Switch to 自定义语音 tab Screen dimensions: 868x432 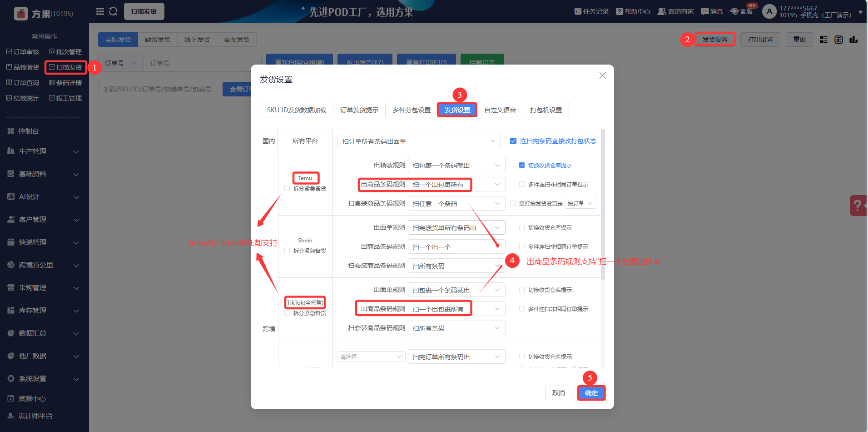pos(500,110)
